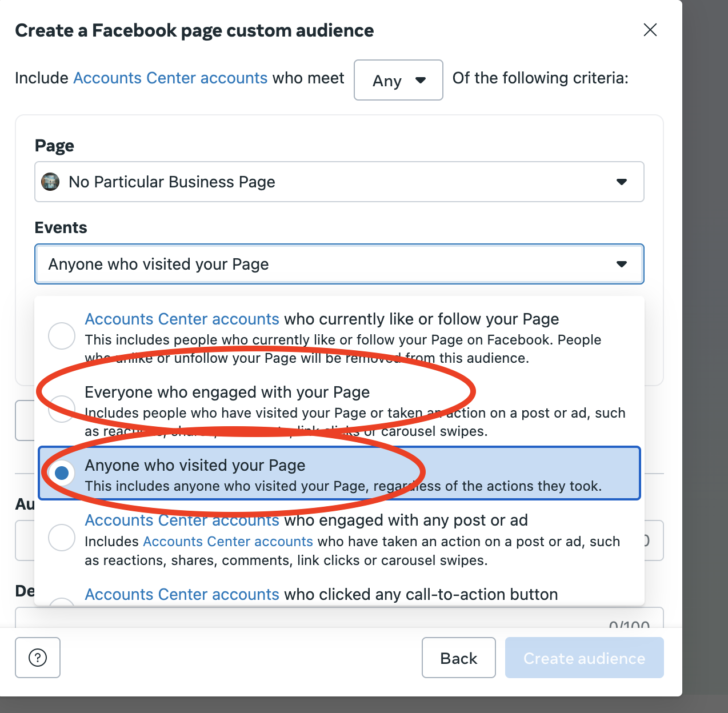This screenshot has height=713, width=728.
Task: Click Accounts Center accounts link after the word Includes
Action: 227,542
